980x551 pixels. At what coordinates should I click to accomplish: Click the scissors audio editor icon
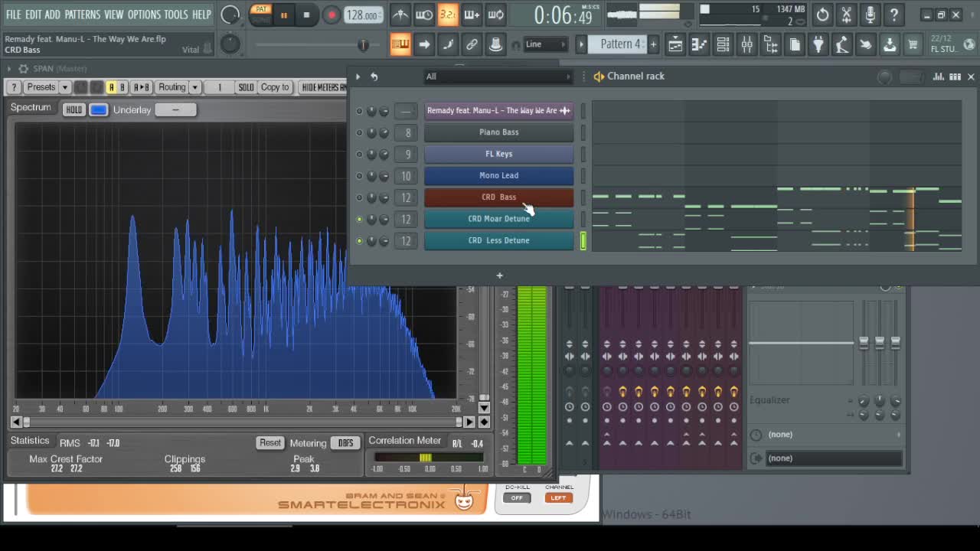(846, 15)
